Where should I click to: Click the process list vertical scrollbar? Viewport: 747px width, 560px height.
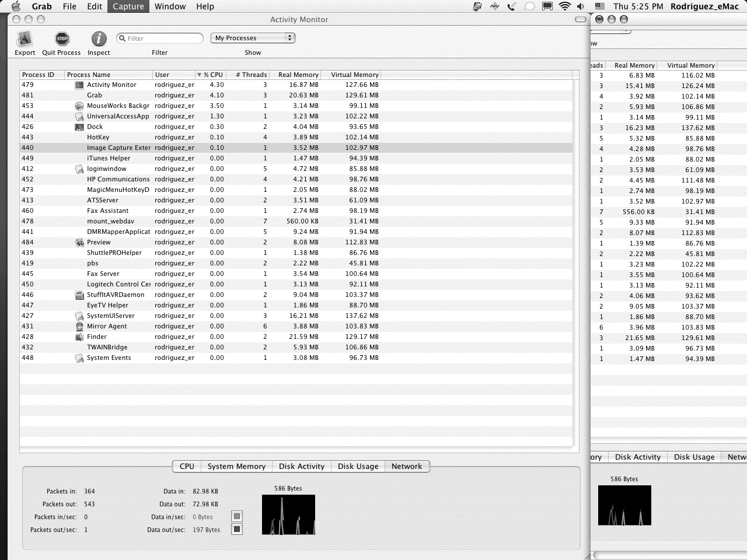(x=576, y=262)
